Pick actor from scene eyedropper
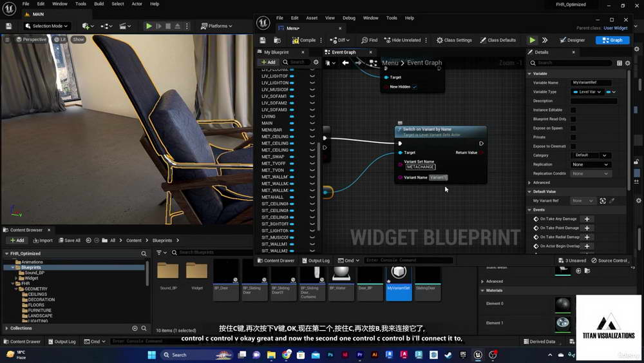The image size is (644, 363). [612, 201]
